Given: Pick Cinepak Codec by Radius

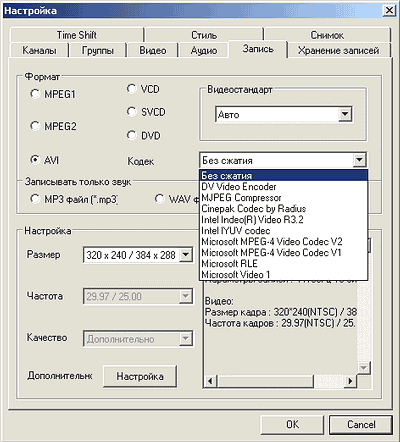Looking at the screenshot, I should click(x=284, y=208).
